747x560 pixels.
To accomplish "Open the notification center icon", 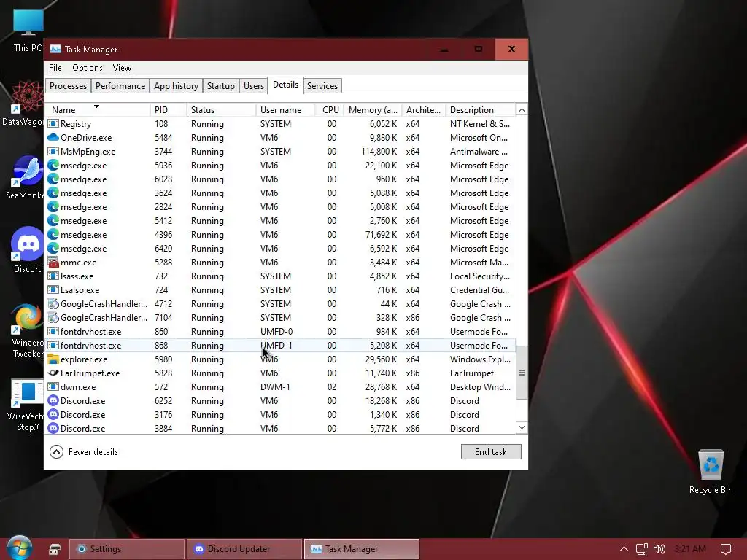I will 726,549.
